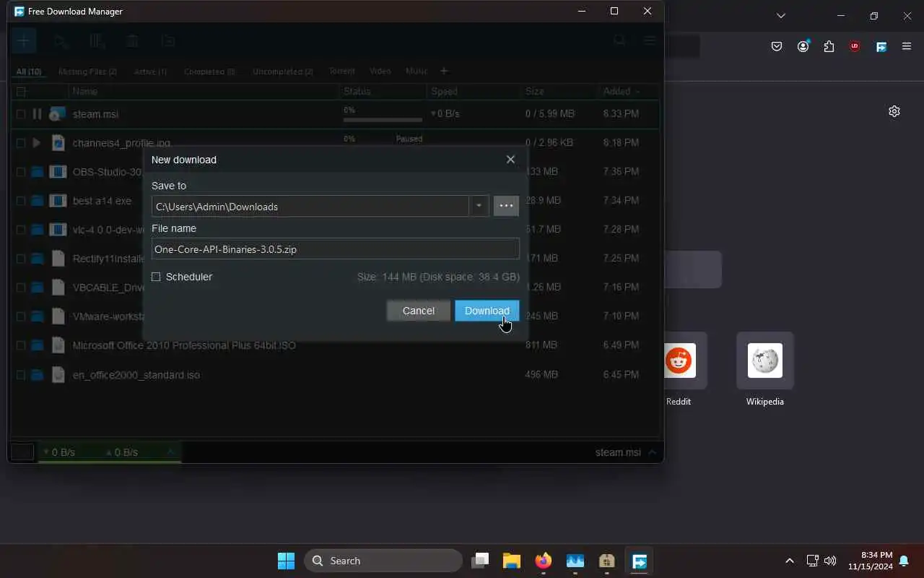924x578 pixels.
Task: Click the add new download plus icon
Action: click(x=23, y=41)
